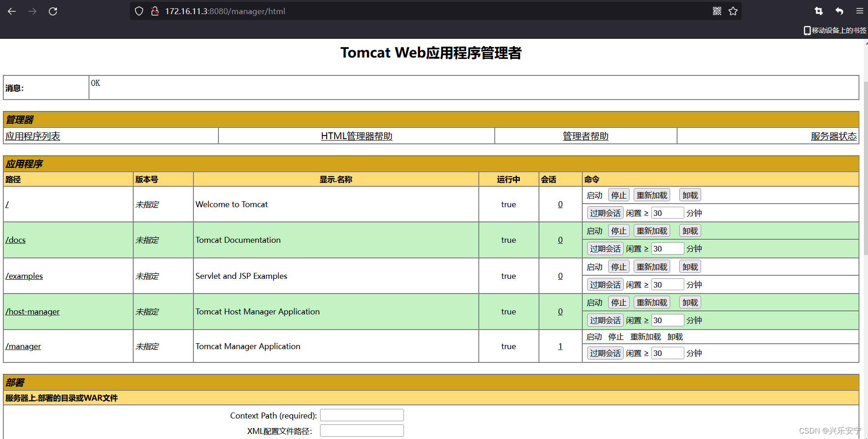Viewport: 868px width, 439px height.
Task: Open the mobile device bookmarks folder
Action: (835, 30)
